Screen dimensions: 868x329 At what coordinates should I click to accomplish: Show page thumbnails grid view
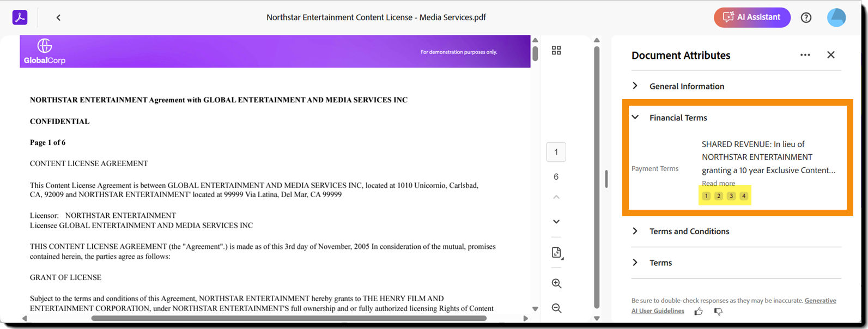556,50
